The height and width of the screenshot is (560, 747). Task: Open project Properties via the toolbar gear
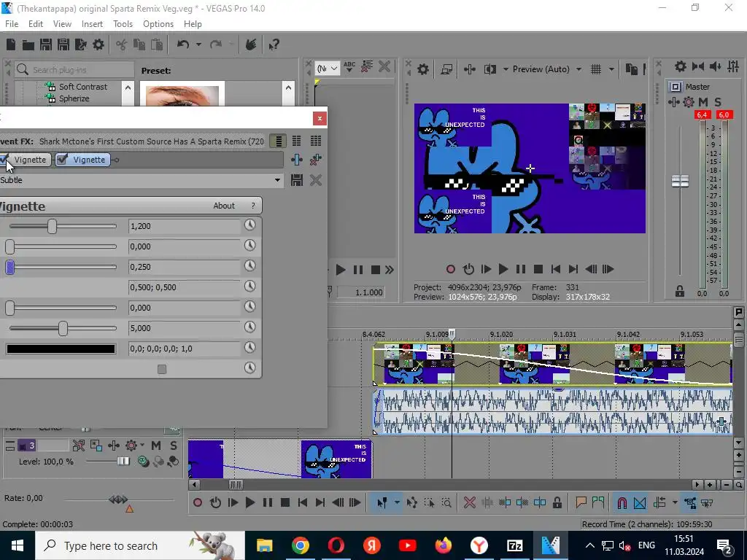point(98,44)
